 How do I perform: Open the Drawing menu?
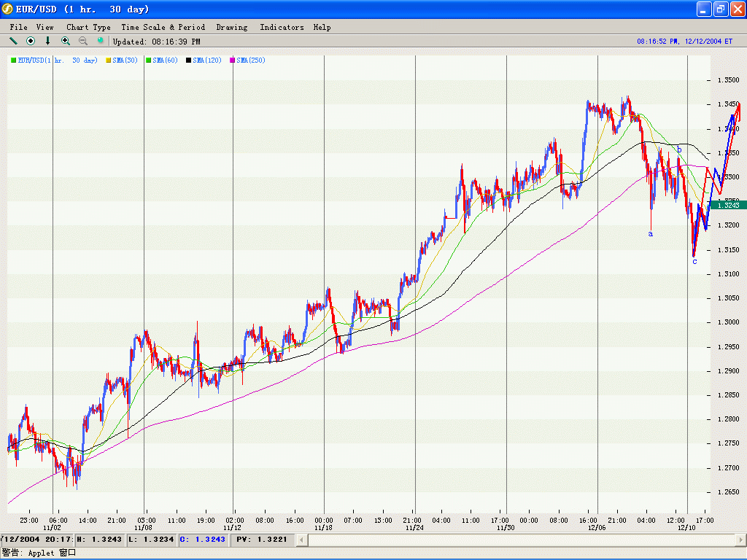[x=231, y=27]
